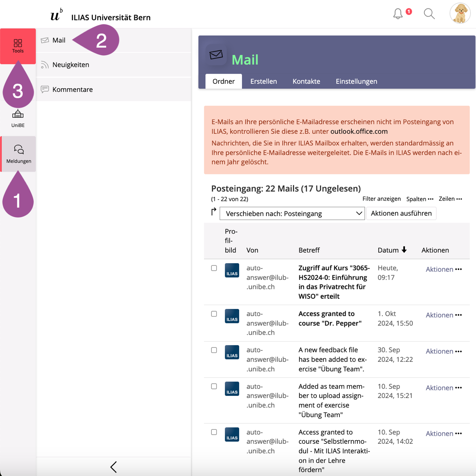
Task: Open Neuigkeiten in the sidebar list
Action: [x=71, y=65]
